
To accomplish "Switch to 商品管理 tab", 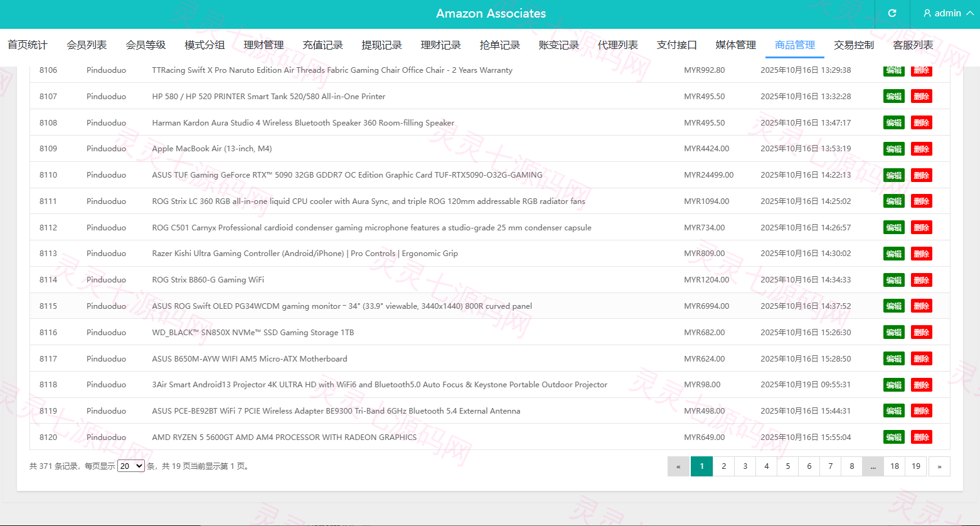I will click(795, 45).
